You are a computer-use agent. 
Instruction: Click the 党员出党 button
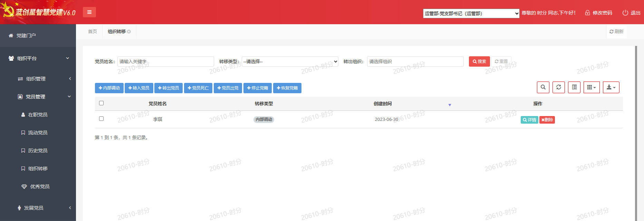pyautogui.click(x=228, y=88)
